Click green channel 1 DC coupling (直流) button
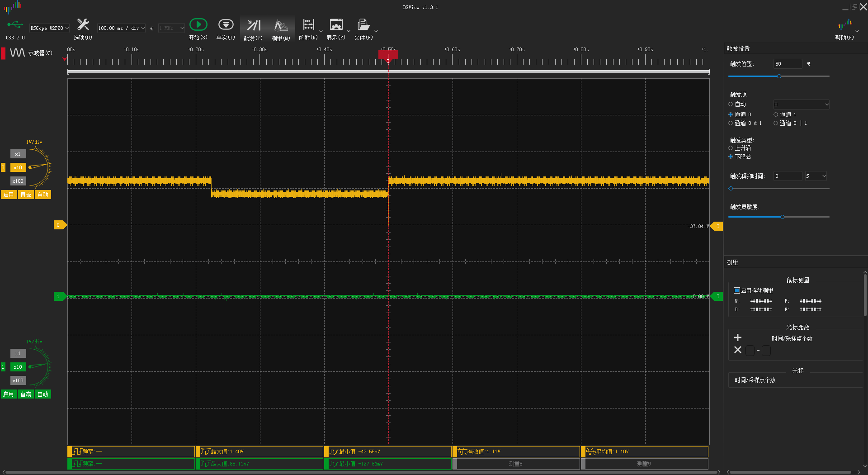This screenshot has height=475, width=868. [26, 394]
